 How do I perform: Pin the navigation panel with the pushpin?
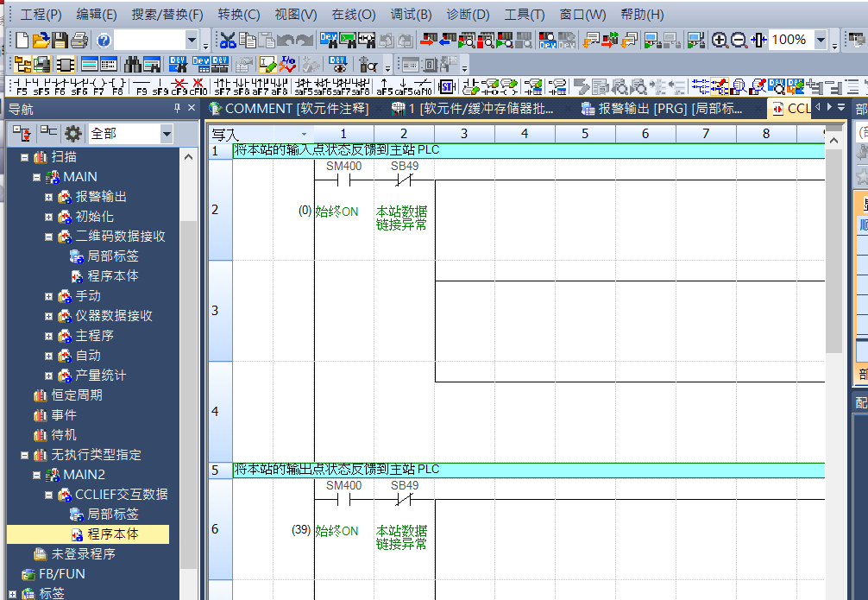coord(178,109)
